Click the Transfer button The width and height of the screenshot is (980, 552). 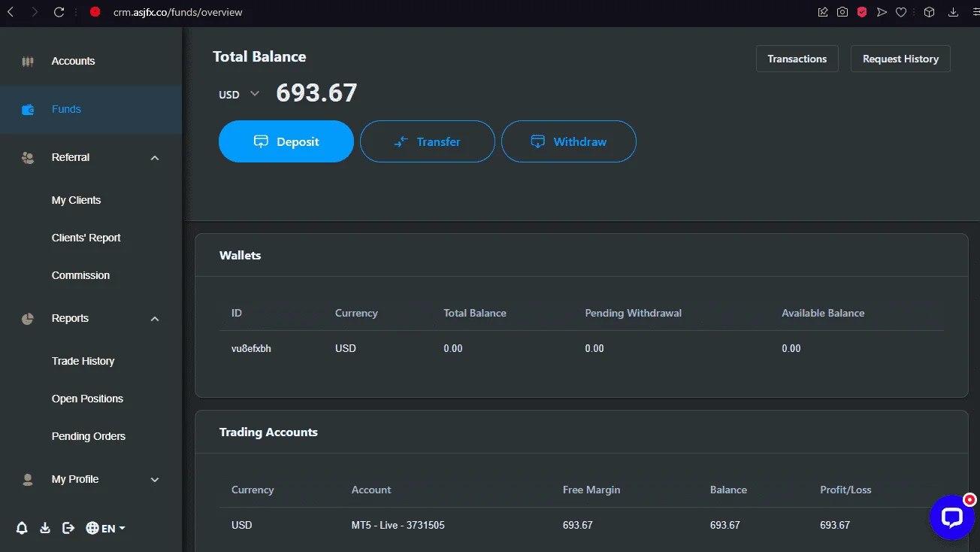coord(428,141)
